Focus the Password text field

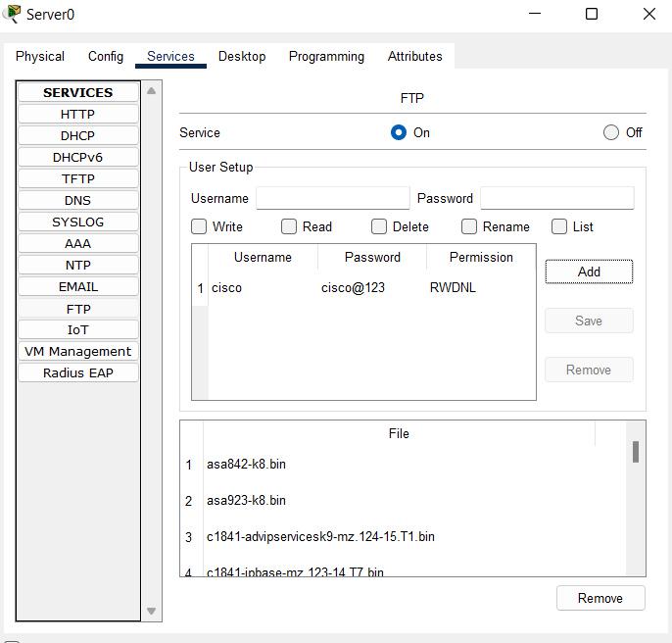[x=556, y=198]
